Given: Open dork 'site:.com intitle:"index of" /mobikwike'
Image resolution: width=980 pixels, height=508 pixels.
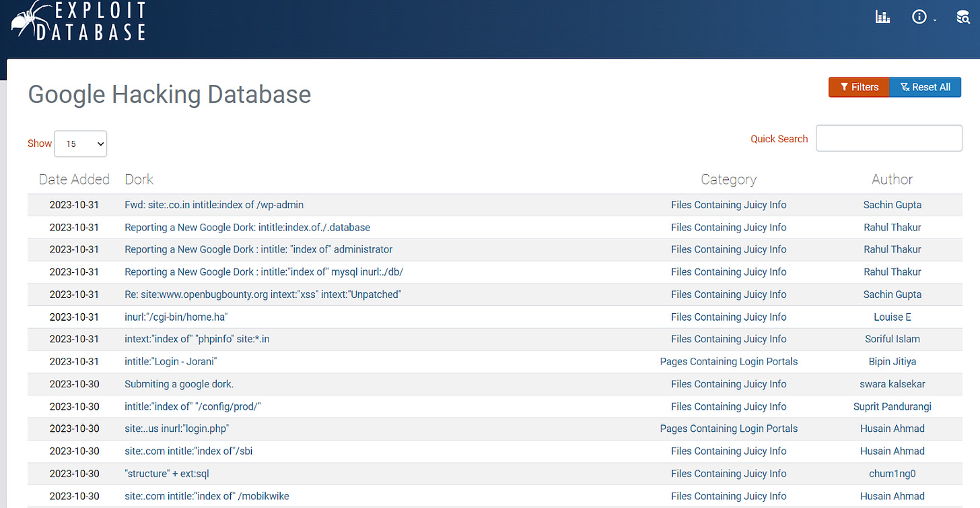Looking at the screenshot, I should [207, 496].
